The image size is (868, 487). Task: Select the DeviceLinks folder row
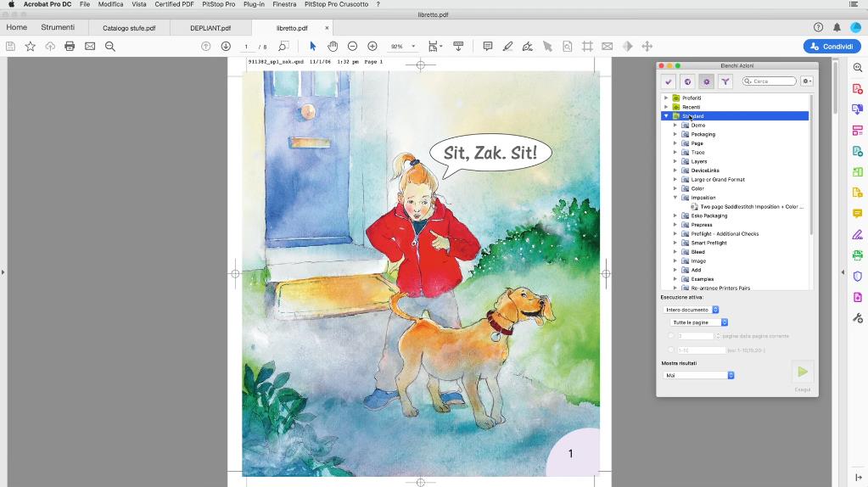point(705,171)
